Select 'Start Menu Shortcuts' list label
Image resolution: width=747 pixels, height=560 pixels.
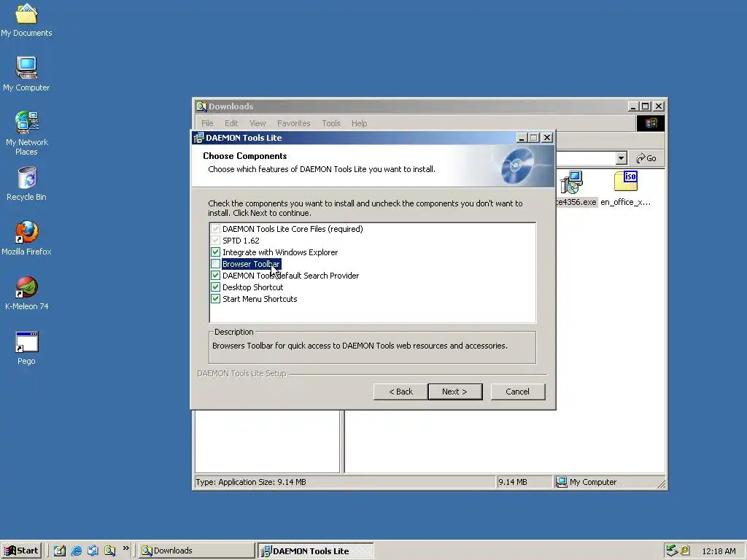tap(260, 299)
